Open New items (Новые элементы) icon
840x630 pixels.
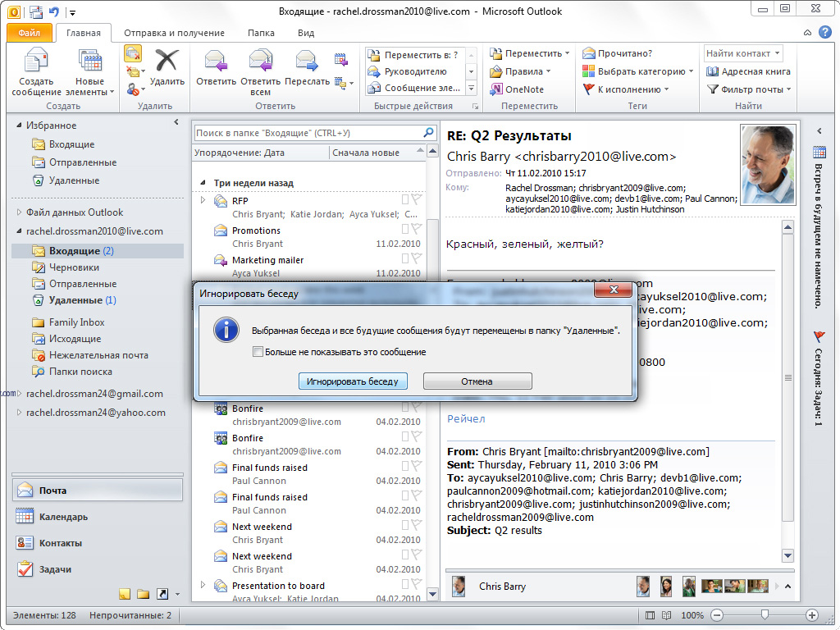(89, 61)
